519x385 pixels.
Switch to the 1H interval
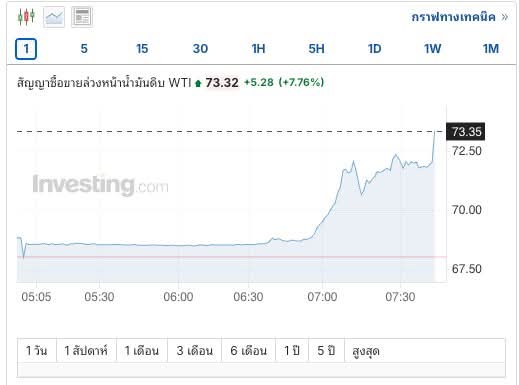click(x=258, y=49)
